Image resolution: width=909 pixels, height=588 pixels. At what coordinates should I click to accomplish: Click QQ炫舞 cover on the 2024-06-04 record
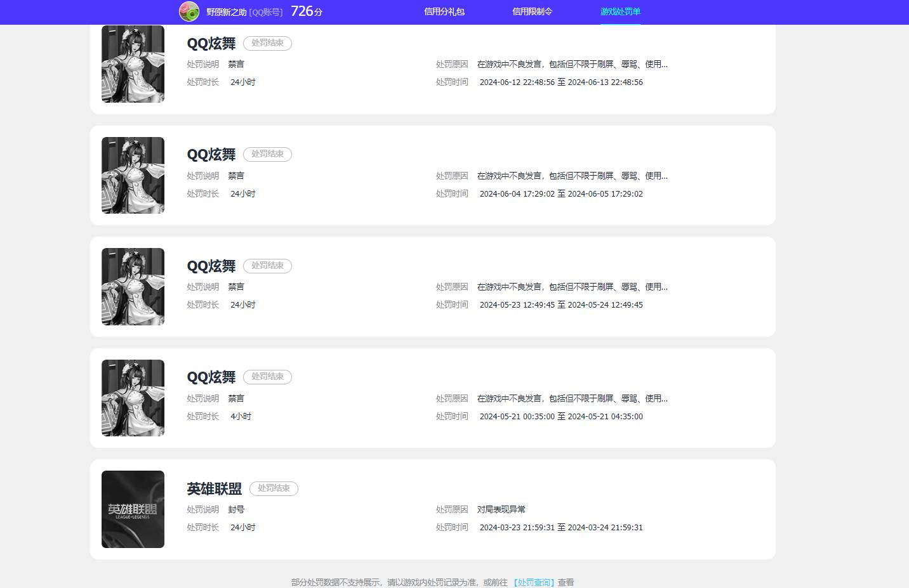(x=133, y=175)
